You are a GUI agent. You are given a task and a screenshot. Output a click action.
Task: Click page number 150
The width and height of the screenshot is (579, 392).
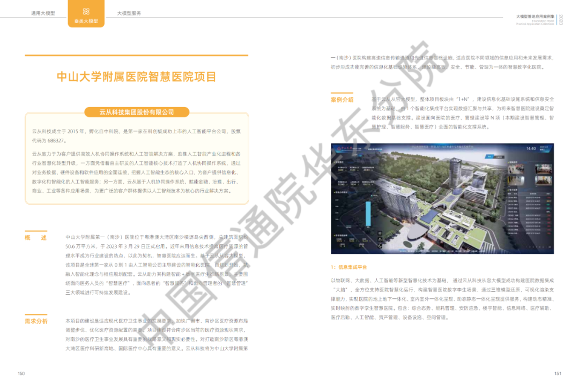tap(21, 374)
